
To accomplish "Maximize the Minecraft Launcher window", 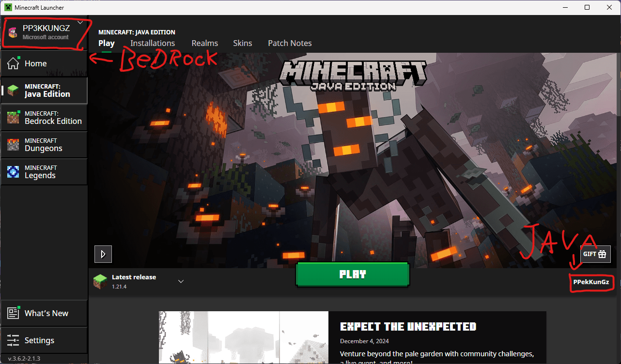I will (587, 8).
